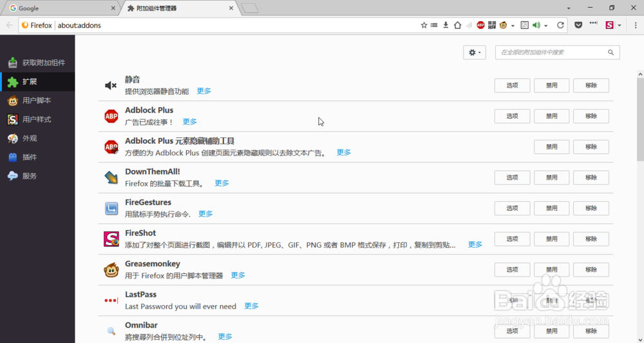Image resolution: width=644 pixels, height=343 pixels.
Task: Click the Greasemonkey monkey toolbar icon
Action: click(x=504, y=25)
